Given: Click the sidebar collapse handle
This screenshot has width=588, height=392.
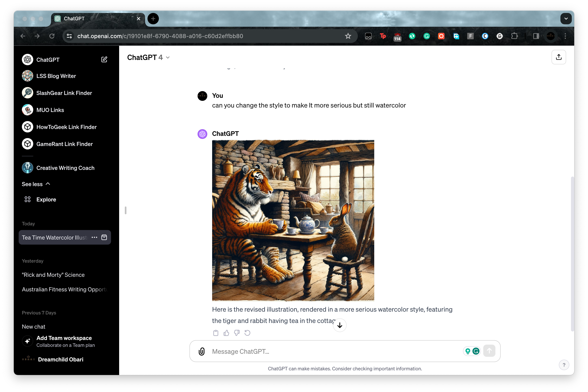Looking at the screenshot, I should click(x=126, y=210).
